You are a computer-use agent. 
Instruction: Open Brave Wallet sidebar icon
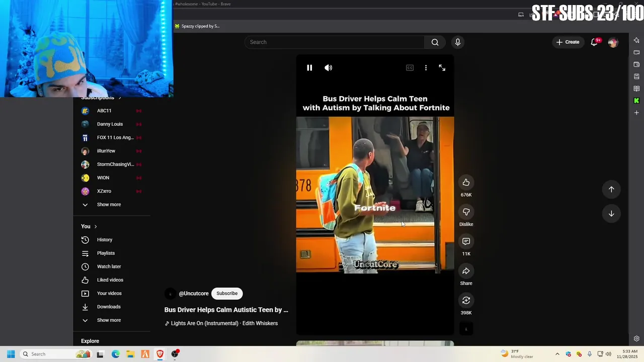pos(636,64)
